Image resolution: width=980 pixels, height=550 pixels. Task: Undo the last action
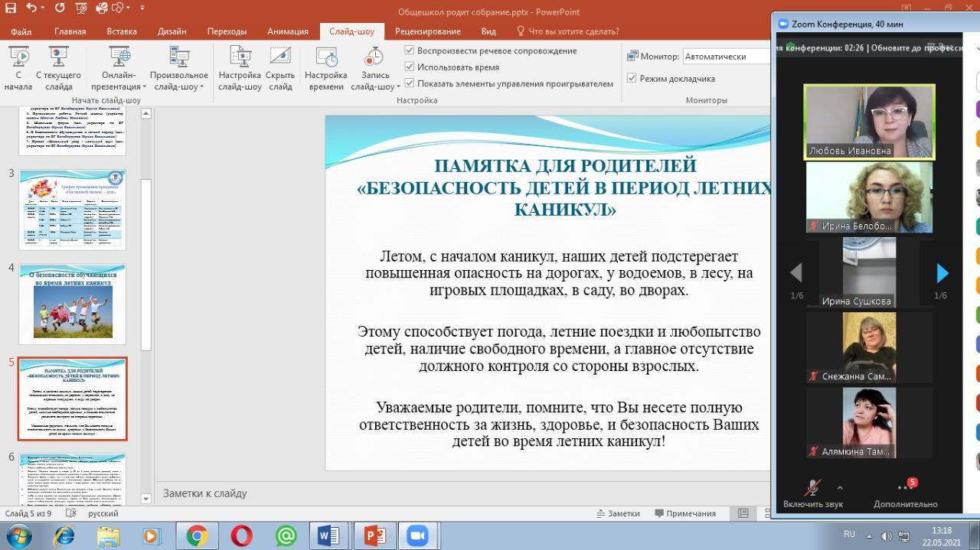pos(31,9)
